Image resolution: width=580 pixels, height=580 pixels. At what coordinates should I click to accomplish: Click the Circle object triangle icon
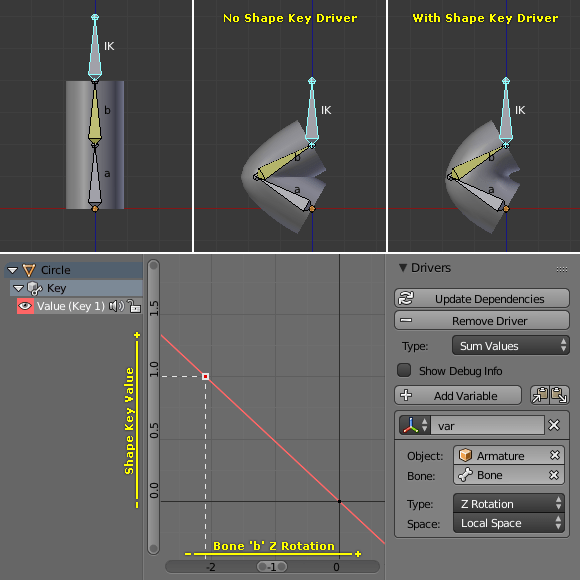point(29,270)
